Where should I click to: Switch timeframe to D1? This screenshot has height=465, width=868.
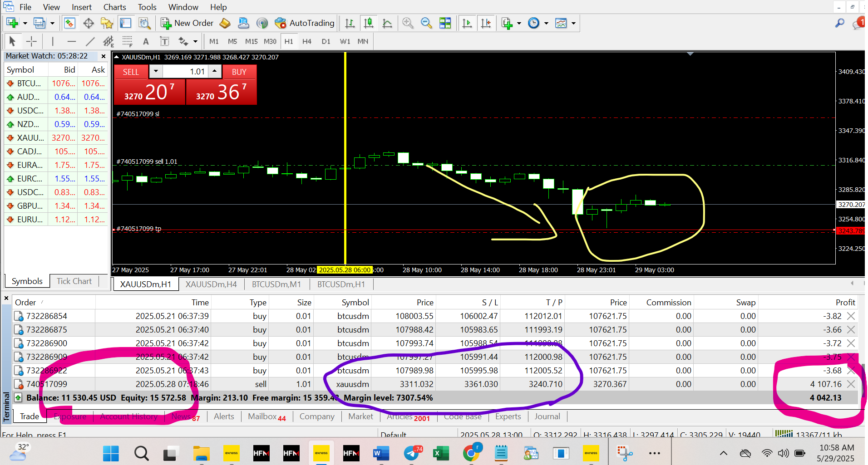click(x=326, y=41)
